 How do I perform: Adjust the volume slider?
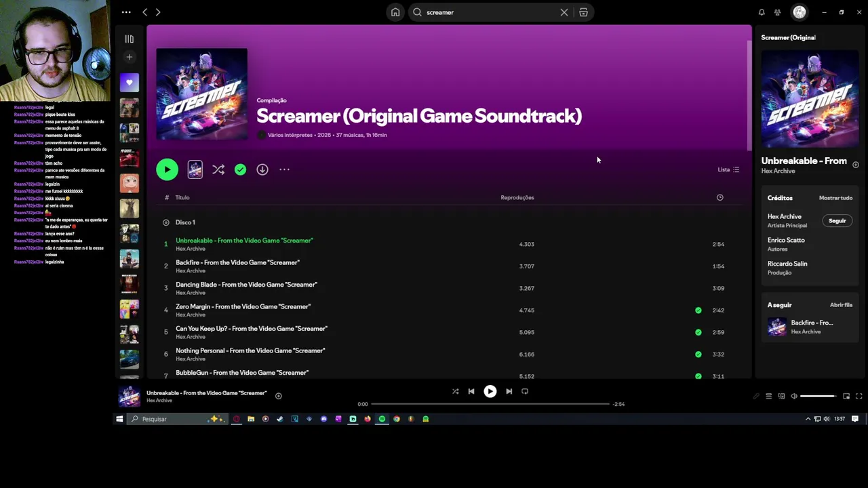tap(818, 396)
